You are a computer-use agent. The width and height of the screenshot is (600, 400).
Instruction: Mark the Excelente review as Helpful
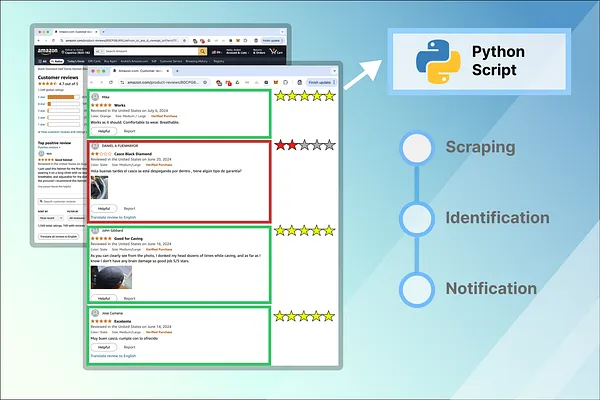click(104, 347)
